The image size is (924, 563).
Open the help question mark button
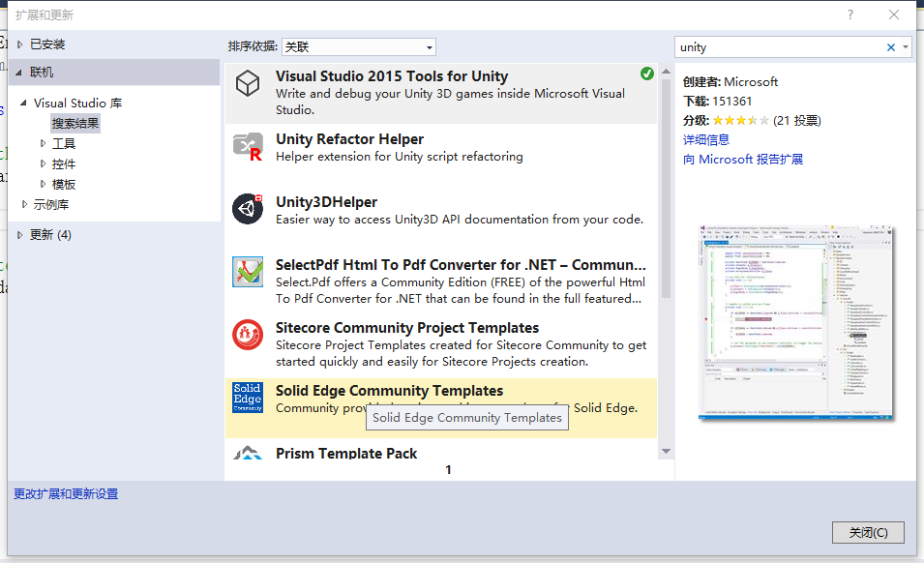point(849,15)
